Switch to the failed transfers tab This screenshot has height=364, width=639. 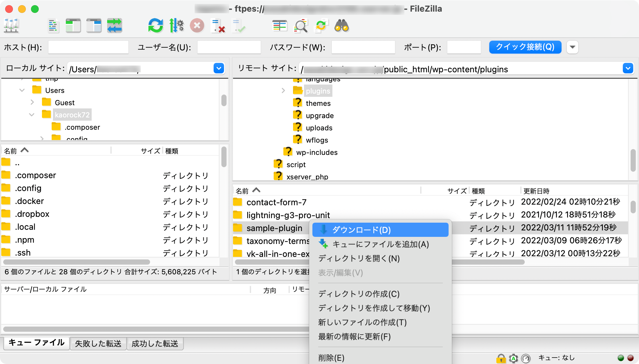click(98, 343)
